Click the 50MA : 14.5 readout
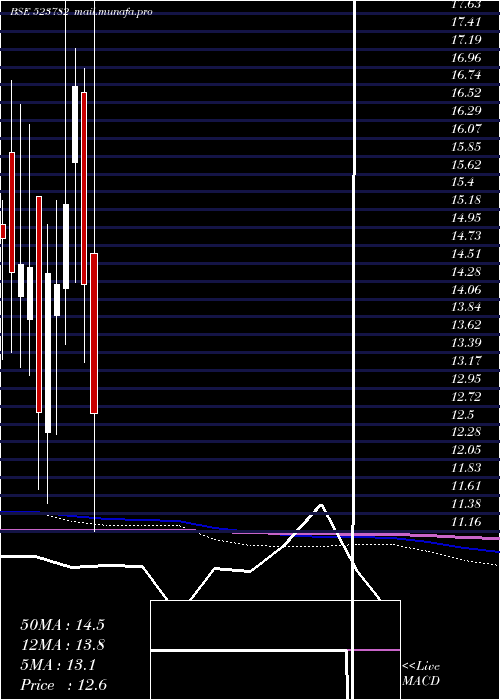This screenshot has height=700, width=500. click(62, 625)
